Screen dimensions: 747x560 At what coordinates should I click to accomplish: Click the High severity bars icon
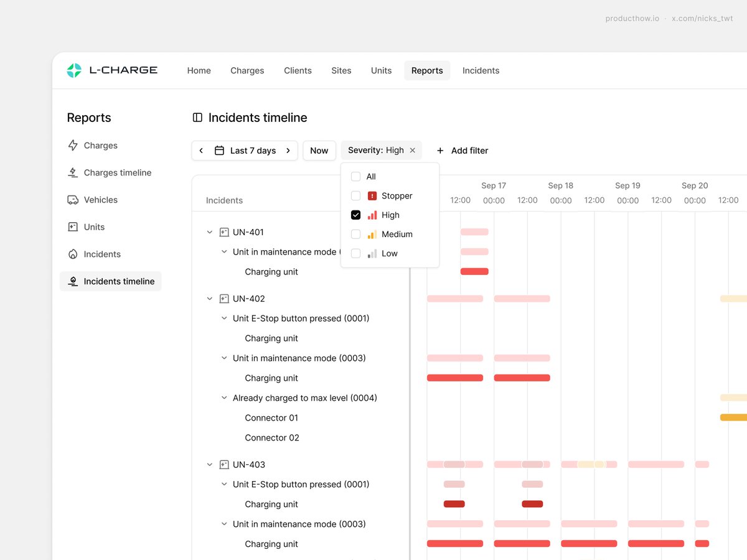[x=372, y=215]
